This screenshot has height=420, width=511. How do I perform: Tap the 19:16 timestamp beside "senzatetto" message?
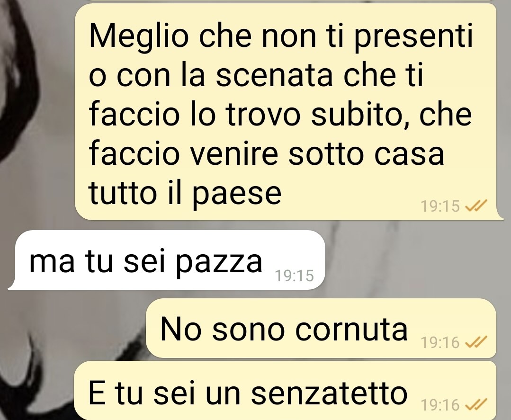[440, 405]
